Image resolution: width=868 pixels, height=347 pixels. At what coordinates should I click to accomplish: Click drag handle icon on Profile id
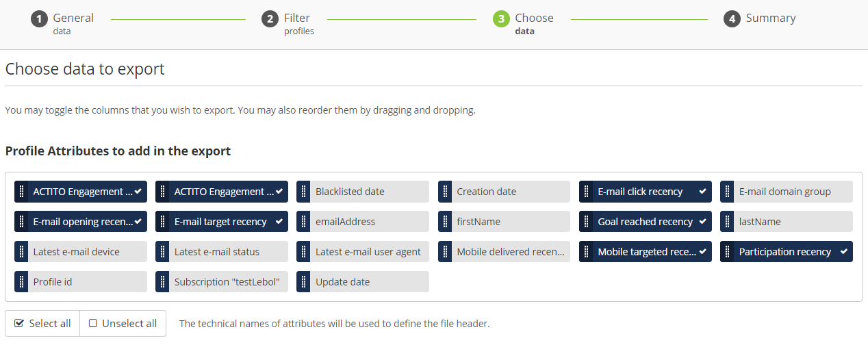pyautogui.click(x=21, y=282)
